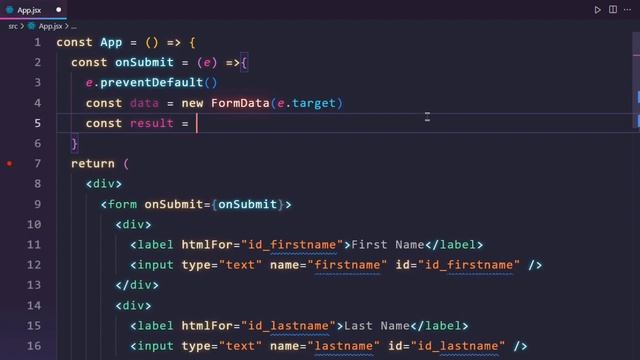This screenshot has width=640, height=360.
Task: Open the editor More Actions ellipsis
Action: point(627,9)
